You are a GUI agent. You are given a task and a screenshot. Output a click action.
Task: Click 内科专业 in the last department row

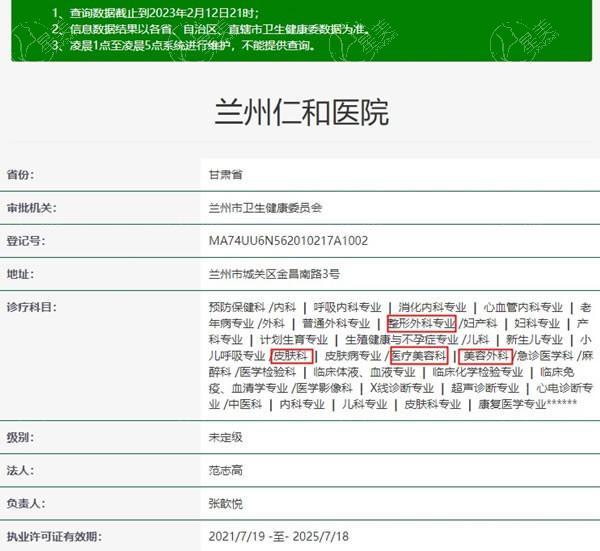point(302,404)
